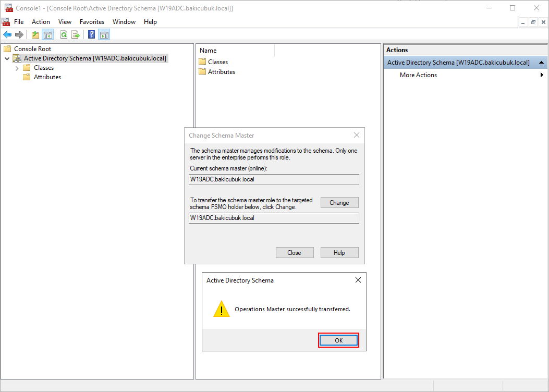The height and width of the screenshot is (392, 549).
Task: Click the Classes folder icon in console tree
Action: [x=27, y=68]
